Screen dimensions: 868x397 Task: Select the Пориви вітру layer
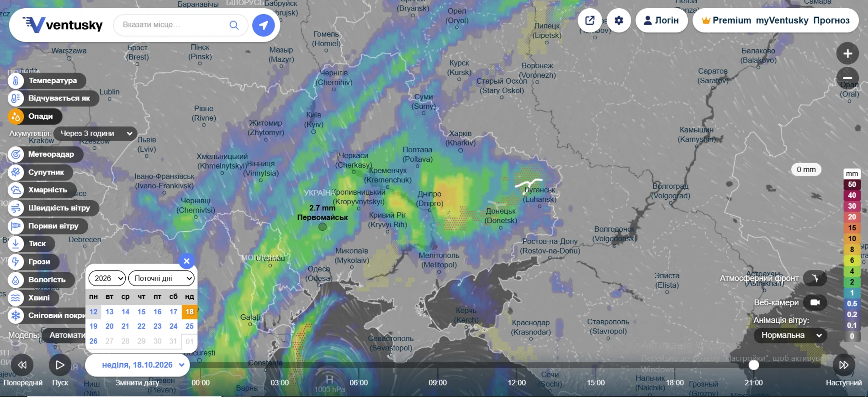[x=47, y=226]
